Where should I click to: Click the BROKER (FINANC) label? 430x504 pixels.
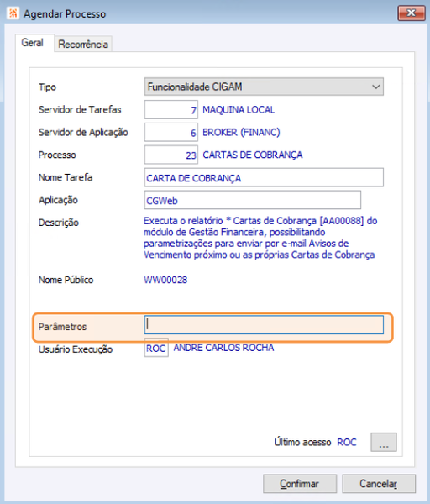coord(241,132)
